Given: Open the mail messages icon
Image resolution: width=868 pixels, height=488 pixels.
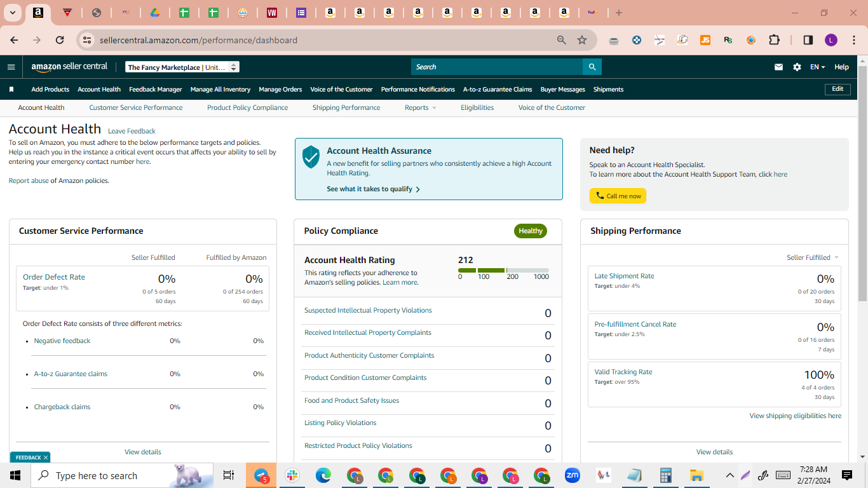Looking at the screenshot, I should (x=778, y=67).
